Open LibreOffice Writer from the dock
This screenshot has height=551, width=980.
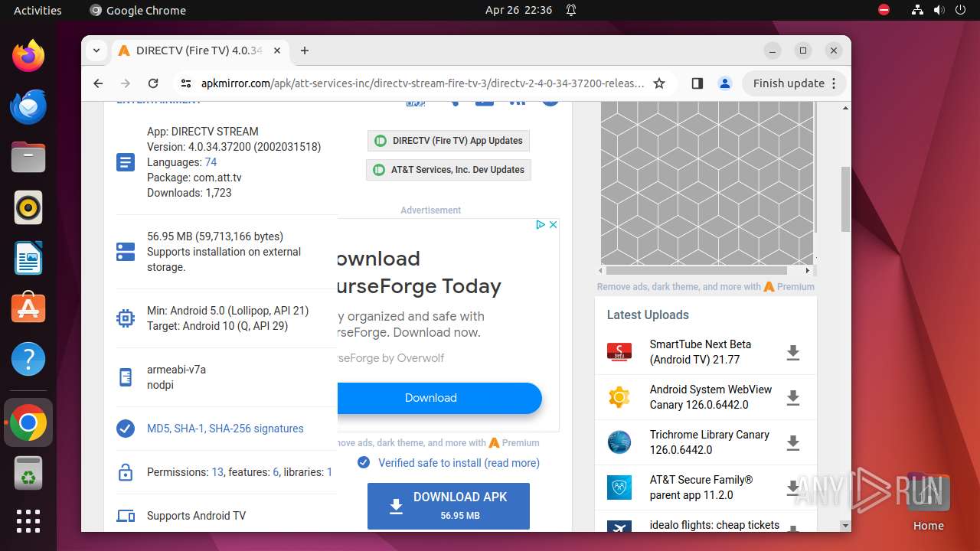tap(28, 258)
